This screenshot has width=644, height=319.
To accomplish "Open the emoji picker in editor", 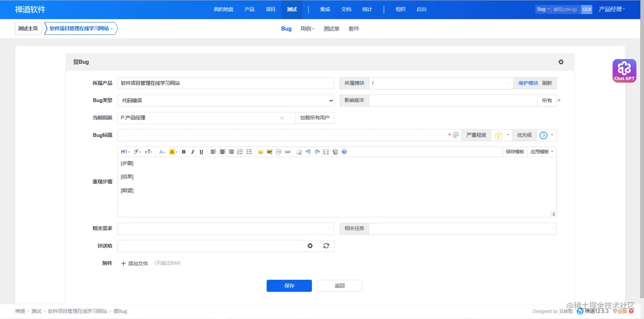I will point(261,152).
